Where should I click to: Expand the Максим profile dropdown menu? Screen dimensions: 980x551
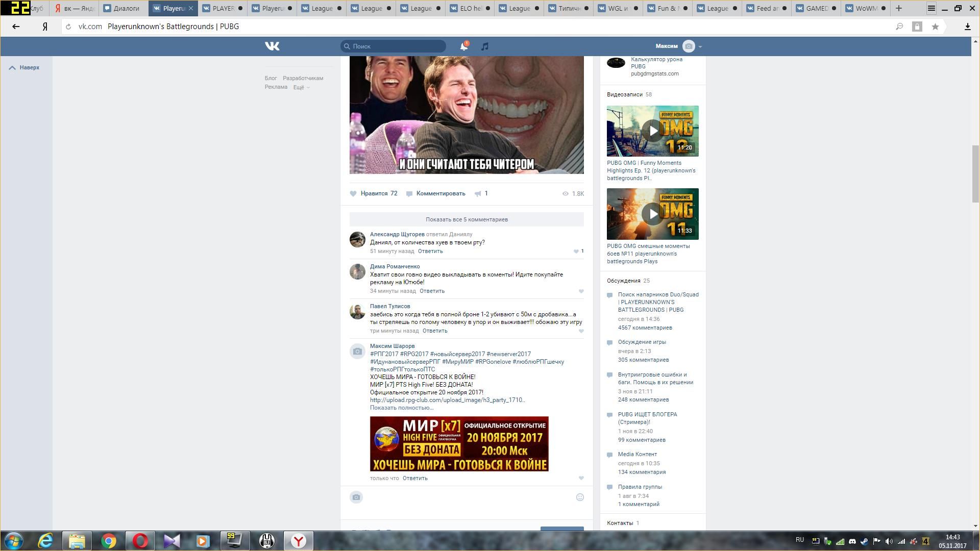(x=700, y=46)
